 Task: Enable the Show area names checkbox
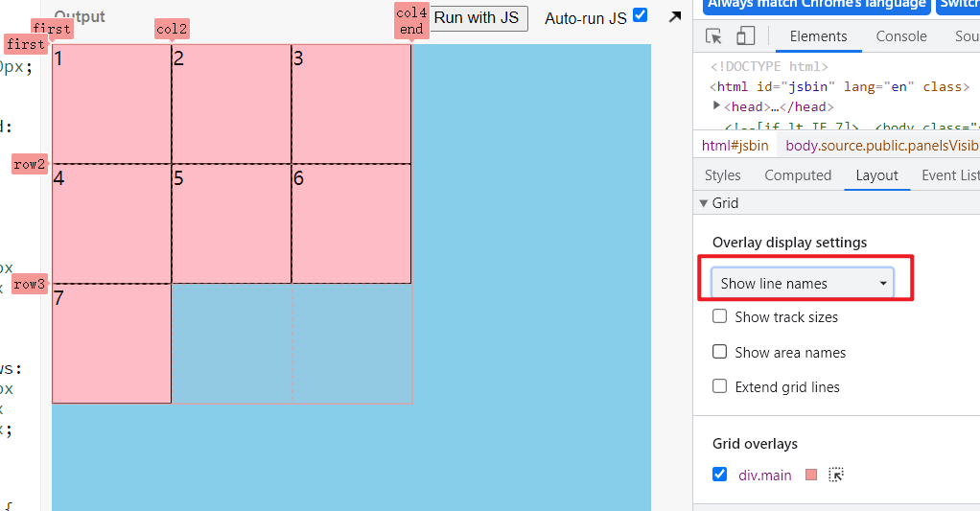[x=720, y=352]
